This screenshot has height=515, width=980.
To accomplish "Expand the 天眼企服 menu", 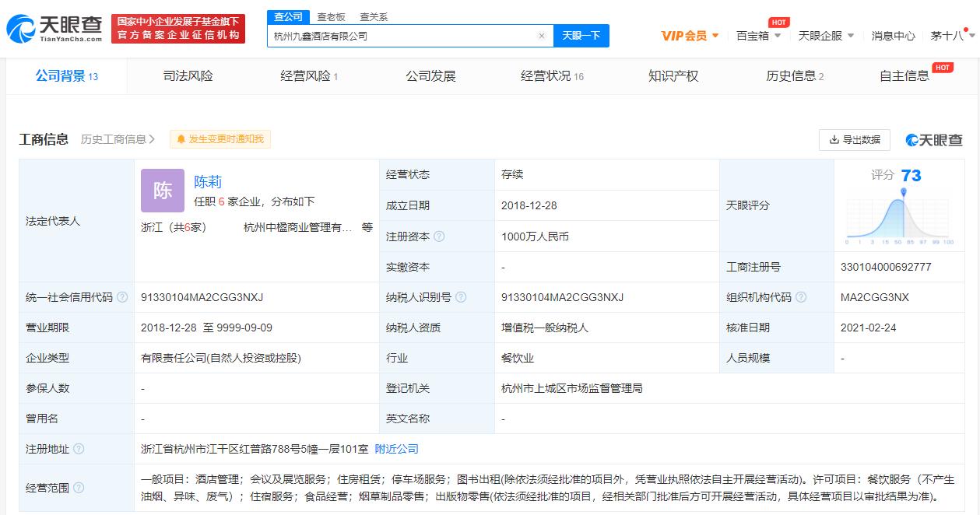I will tap(826, 36).
